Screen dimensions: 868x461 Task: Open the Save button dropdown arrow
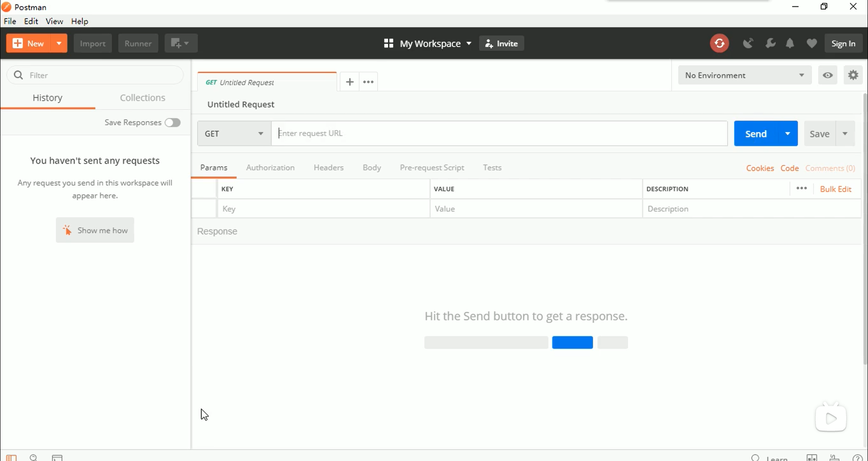pyautogui.click(x=845, y=133)
